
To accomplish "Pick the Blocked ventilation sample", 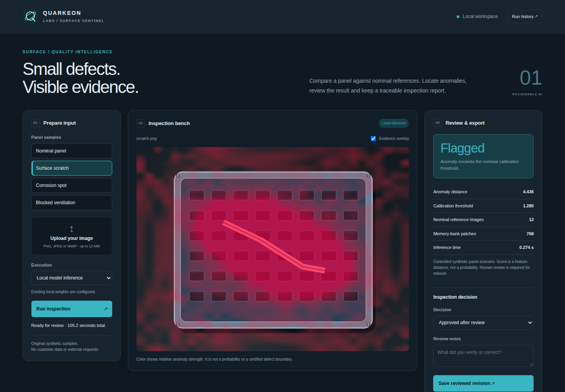I will click(x=72, y=203).
